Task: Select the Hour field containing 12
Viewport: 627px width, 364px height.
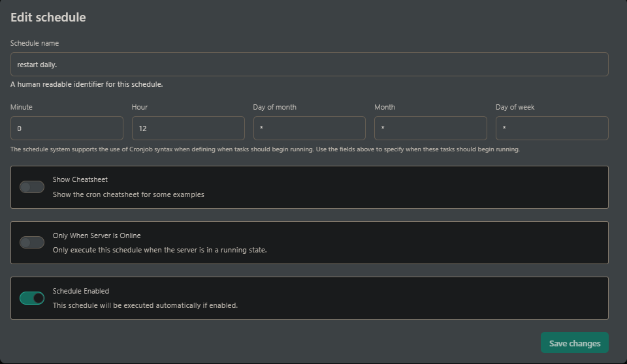Action: pyautogui.click(x=188, y=129)
